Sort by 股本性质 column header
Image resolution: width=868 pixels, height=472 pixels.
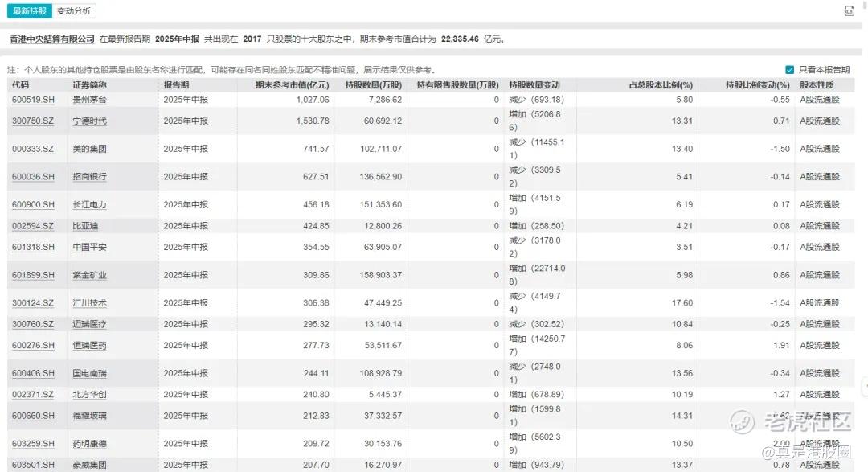click(x=817, y=85)
